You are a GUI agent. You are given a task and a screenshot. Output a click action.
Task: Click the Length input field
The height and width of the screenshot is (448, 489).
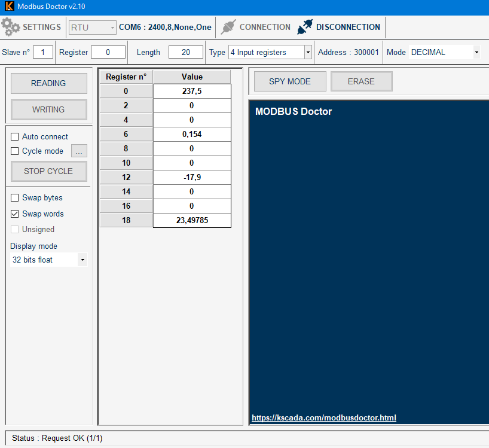tap(185, 53)
